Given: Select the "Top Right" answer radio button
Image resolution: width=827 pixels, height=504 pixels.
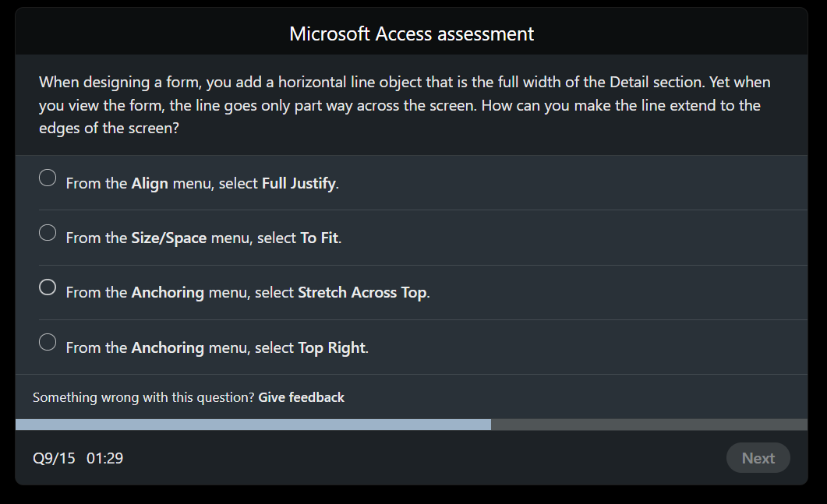Looking at the screenshot, I should [47, 341].
